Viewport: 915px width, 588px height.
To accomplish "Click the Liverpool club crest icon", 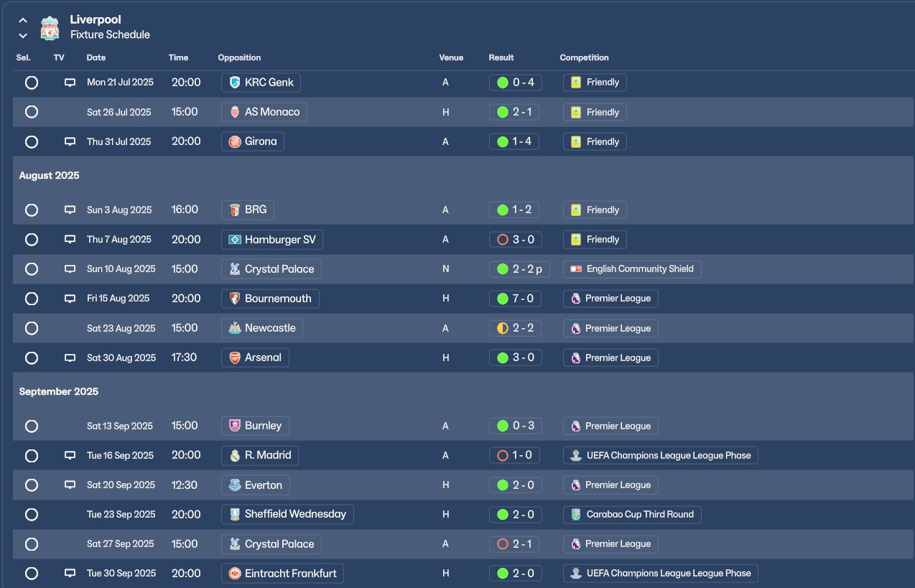I will 50,28.
